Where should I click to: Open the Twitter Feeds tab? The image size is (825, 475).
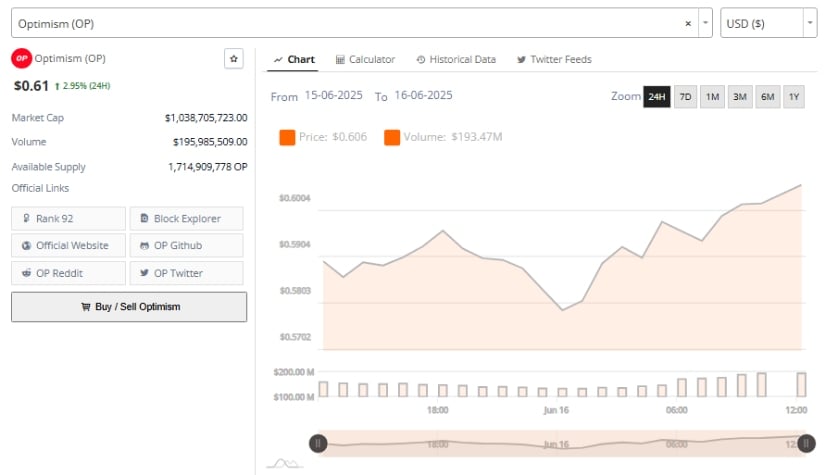554,59
